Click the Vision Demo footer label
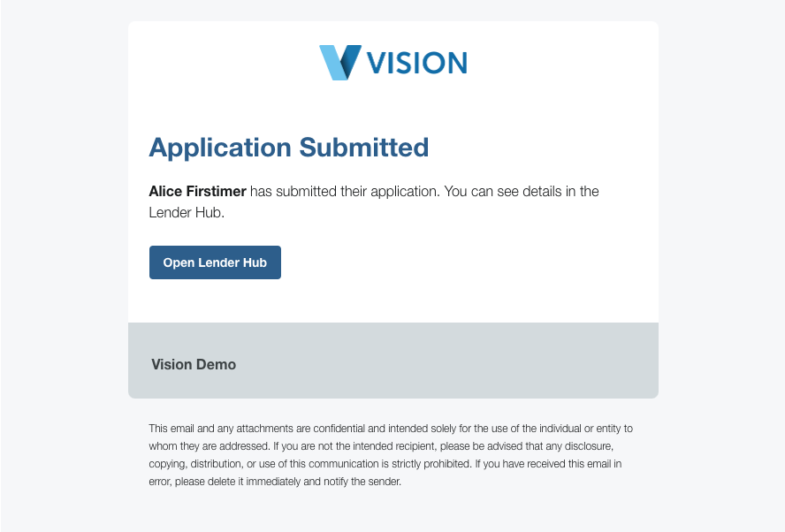This screenshot has width=785, height=532. pos(194,364)
